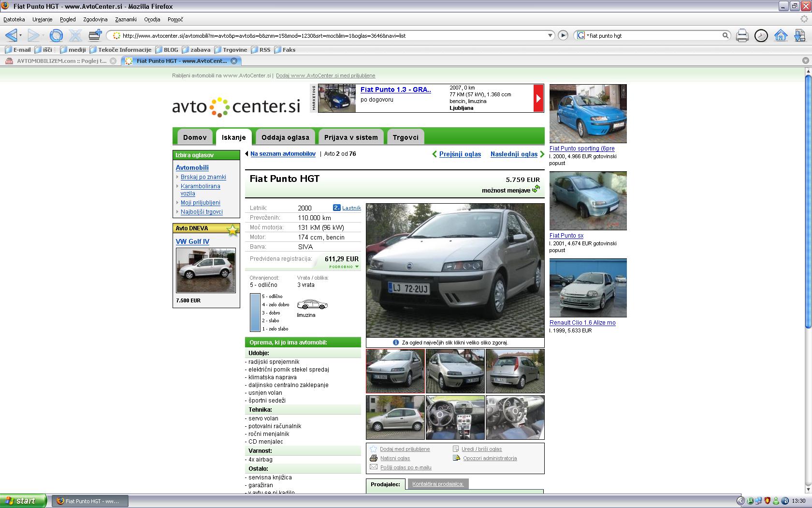The height and width of the screenshot is (508, 812).
Task: Click the vertical page scrollbar thumb
Action: [808, 201]
